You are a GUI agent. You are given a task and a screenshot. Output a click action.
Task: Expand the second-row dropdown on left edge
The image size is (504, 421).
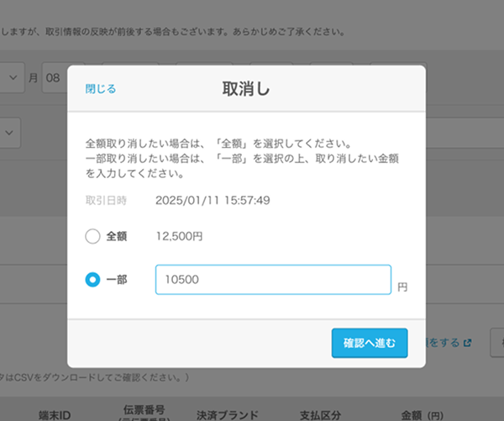[x=11, y=132]
